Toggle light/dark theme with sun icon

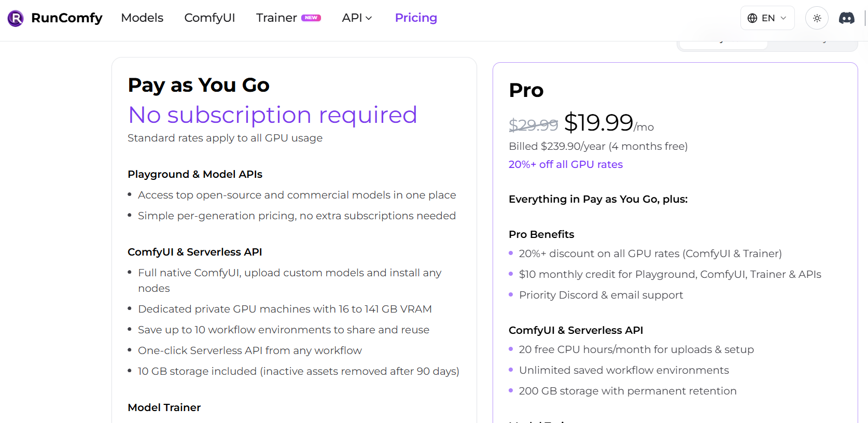pyautogui.click(x=817, y=18)
